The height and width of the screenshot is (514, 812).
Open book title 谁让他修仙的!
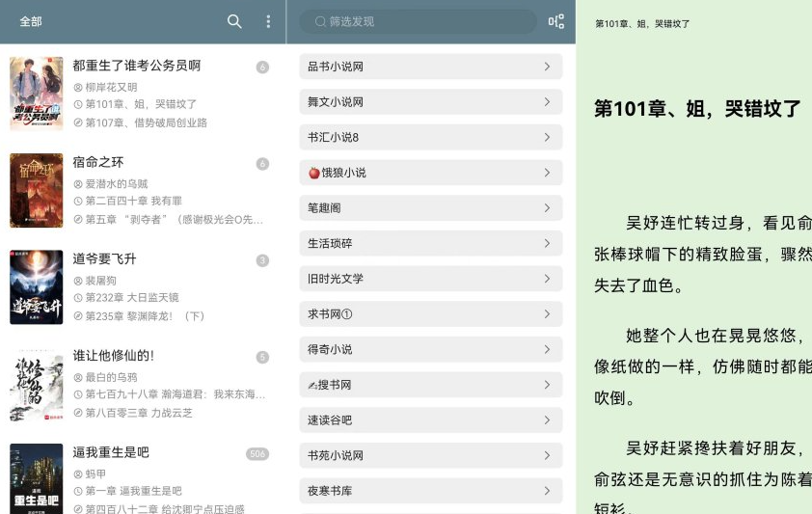click(x=114, y=356)
